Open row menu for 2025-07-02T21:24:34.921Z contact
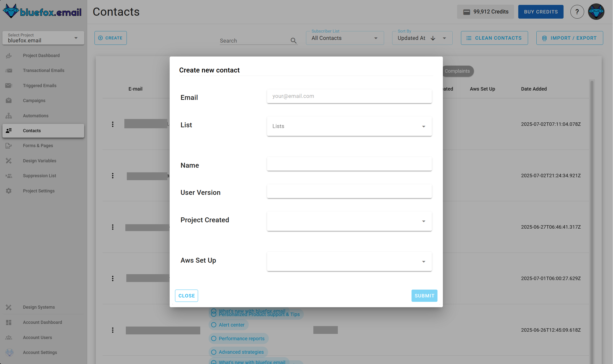 point(113,176)
